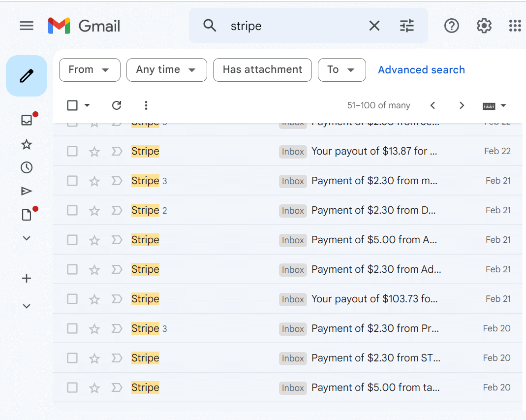Open Starred in the sidebar

click(x=27, y=145)
